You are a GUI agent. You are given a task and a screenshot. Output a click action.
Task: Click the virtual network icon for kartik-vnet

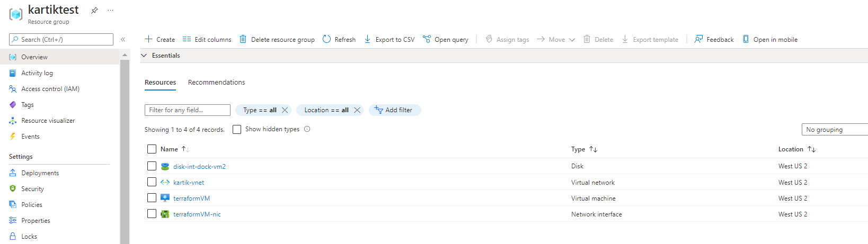pos(165,182)
